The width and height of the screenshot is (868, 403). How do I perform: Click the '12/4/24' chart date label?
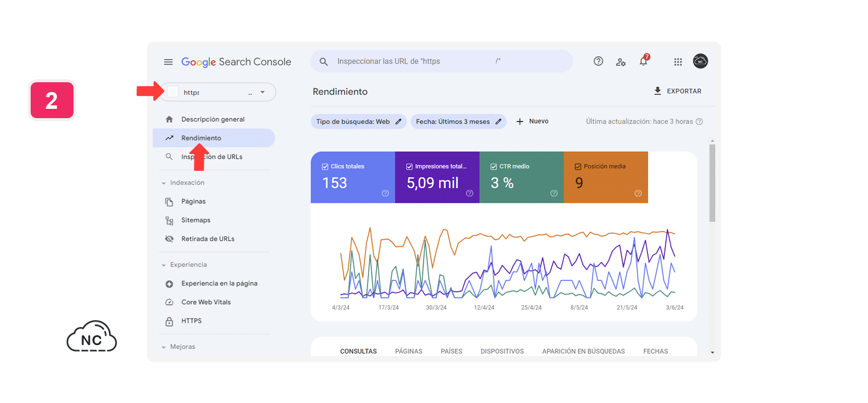point(484,308)
